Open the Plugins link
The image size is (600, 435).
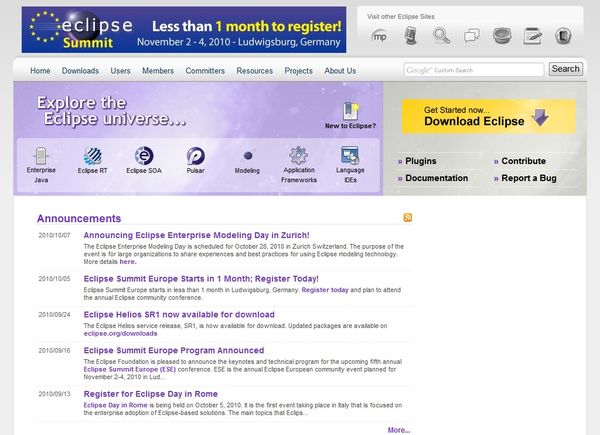point(421,161)
